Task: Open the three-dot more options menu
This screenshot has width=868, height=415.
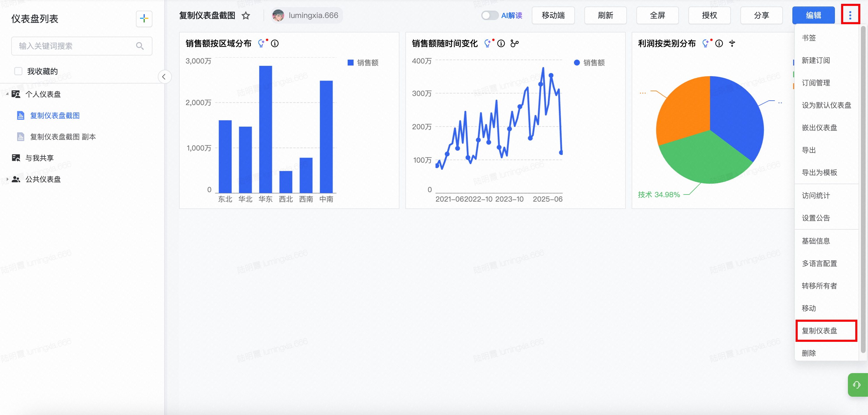Action: [x=850, y=15]
